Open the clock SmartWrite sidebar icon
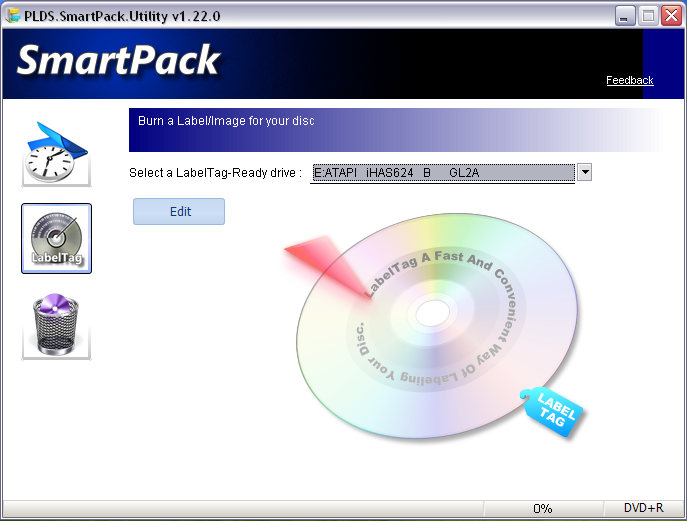 (x=57, y=153)
